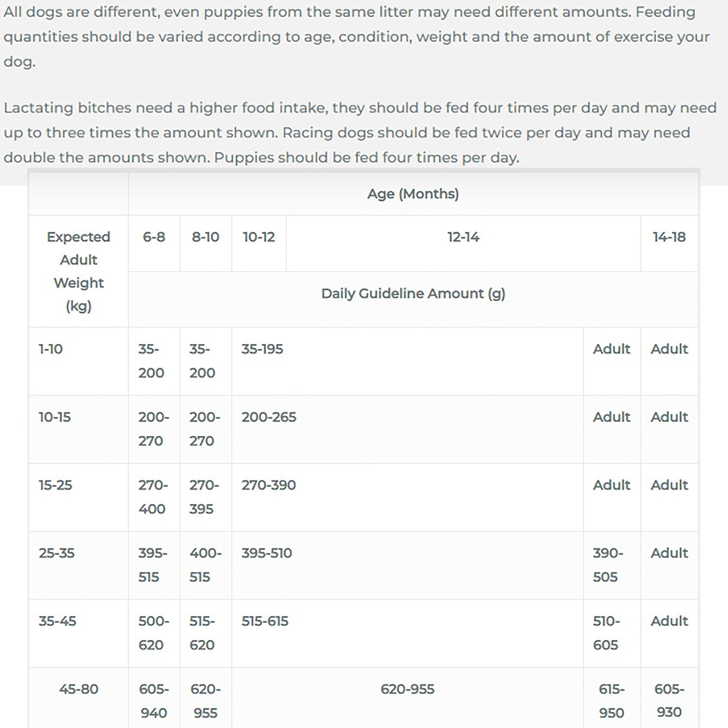728x728 pixels.
Task: Click the 6-8 months column header
Action: pyautogui.click(x=154, y=237)
